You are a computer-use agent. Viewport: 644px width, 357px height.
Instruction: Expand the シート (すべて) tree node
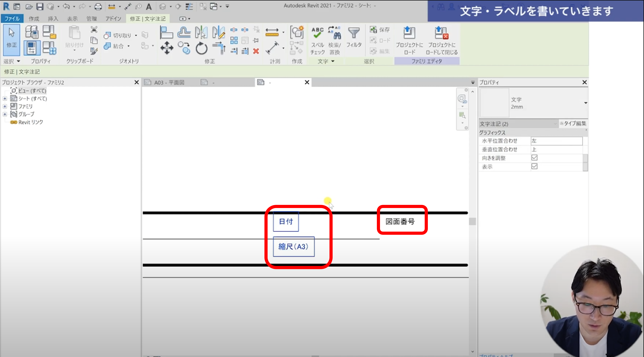pos(5,99)
